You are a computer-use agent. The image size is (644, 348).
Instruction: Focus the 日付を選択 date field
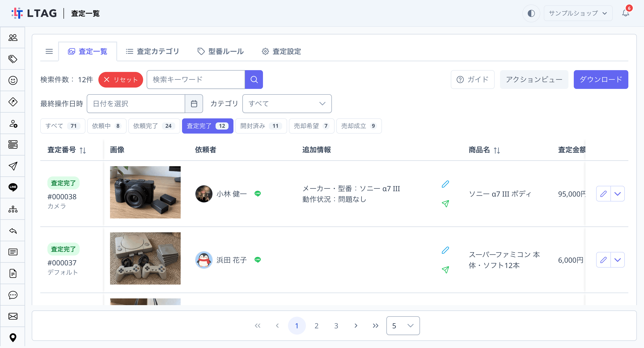click(x=136, y=104)
